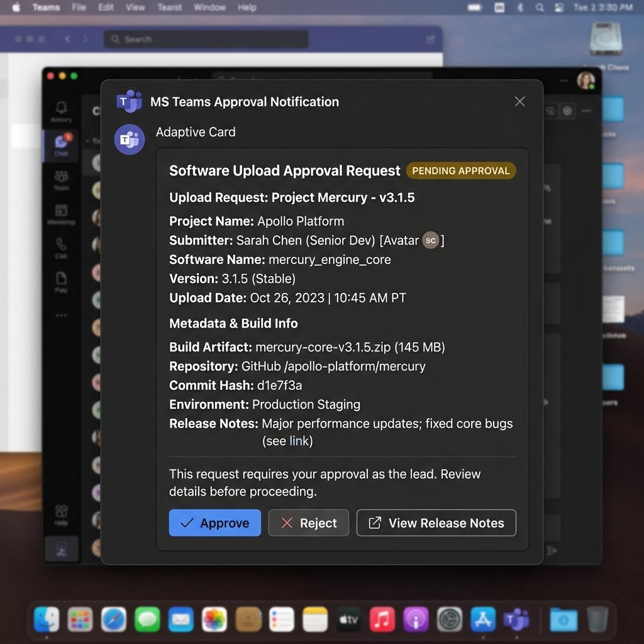Follow the release notes link
The width and height of the screenshot is (644, 644).
point(299,441)
